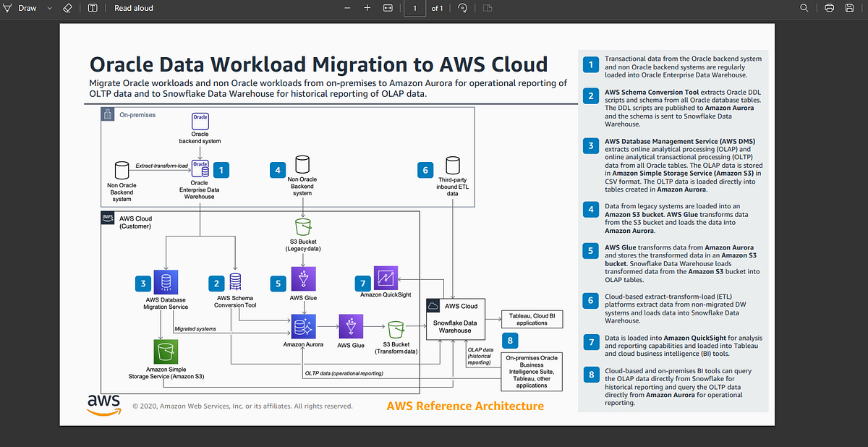Expand the Draw tool dropdown chevron
Image resolution: width=868 pixels, height=447 pixels.
pos(48,8)
